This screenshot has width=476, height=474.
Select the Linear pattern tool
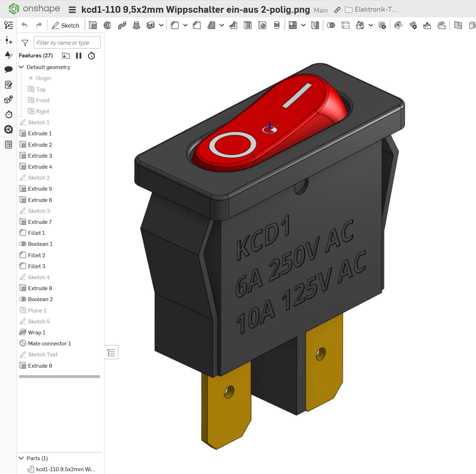click(293, 25)
